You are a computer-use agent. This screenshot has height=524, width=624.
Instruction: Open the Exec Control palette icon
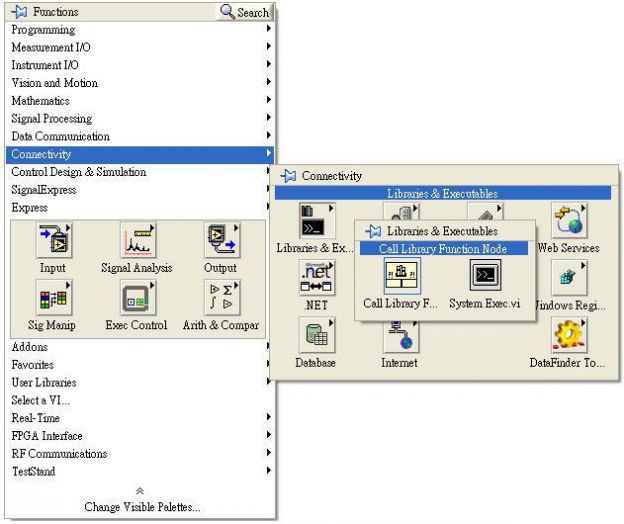pos(138,297)
